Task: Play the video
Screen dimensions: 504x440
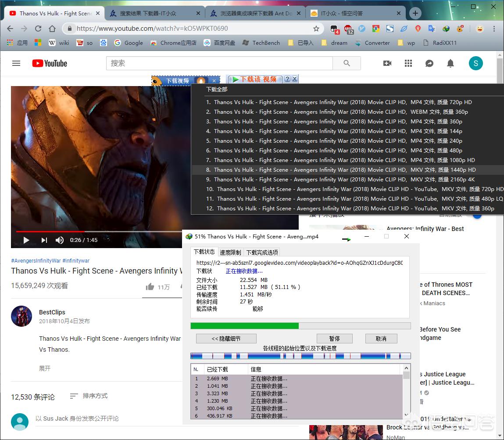Action: click(x=26, y=240)
